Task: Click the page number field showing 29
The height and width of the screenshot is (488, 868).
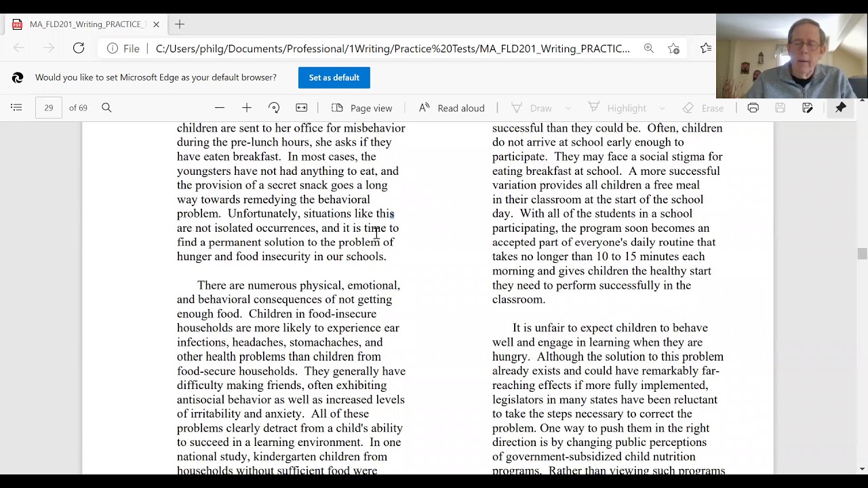Action: click(x=49, y=108)
